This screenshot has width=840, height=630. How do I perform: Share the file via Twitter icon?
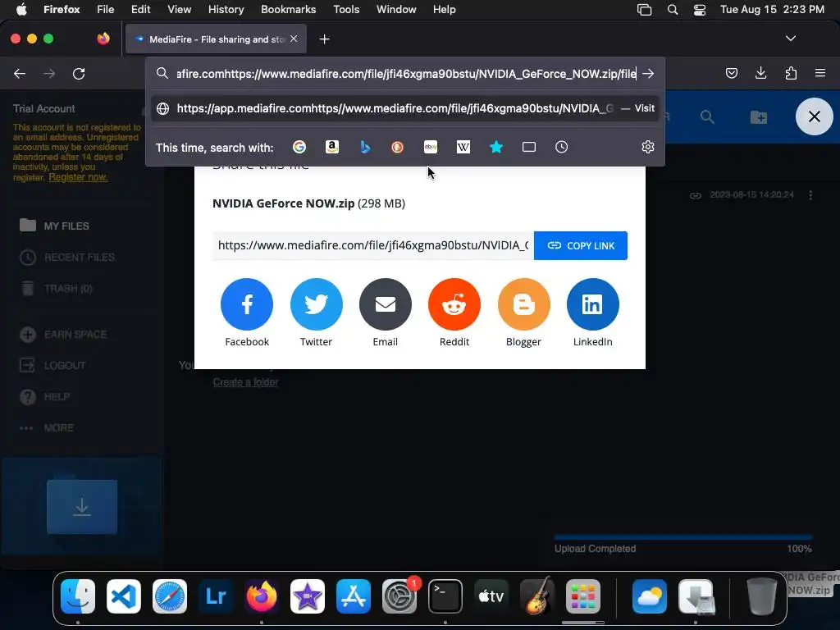(316, 304)
